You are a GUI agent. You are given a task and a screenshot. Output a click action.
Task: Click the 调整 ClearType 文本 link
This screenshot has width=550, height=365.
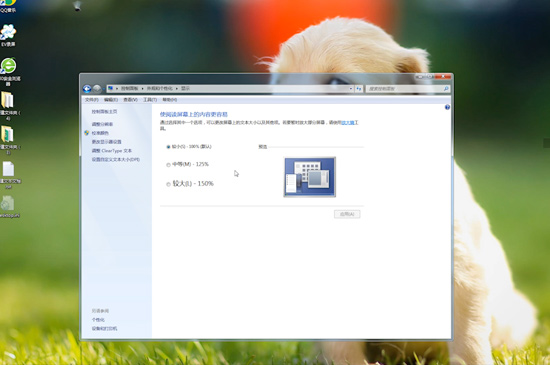point(112,151)
